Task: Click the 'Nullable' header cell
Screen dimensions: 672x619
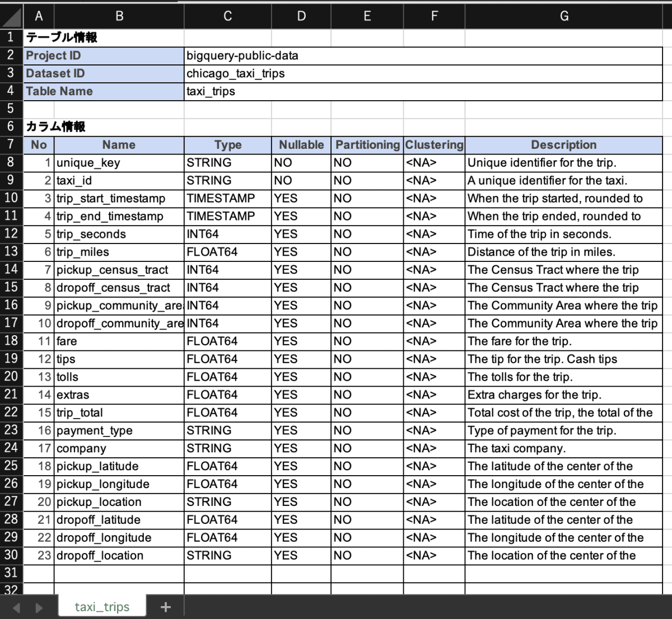Action: coord(301,145)
